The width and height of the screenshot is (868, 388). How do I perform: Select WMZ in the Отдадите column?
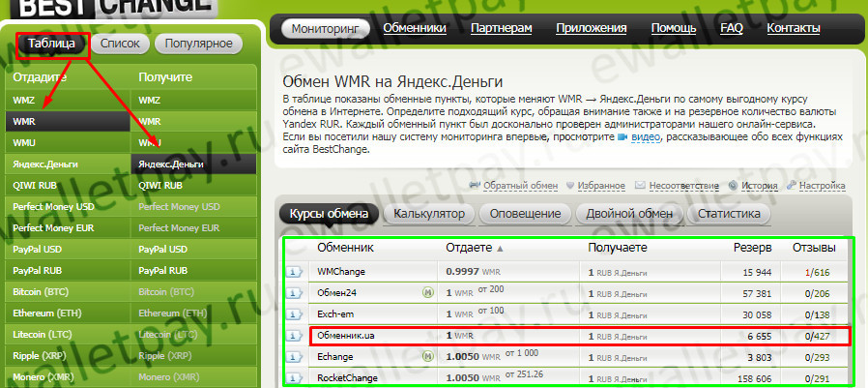pos(68,101)
